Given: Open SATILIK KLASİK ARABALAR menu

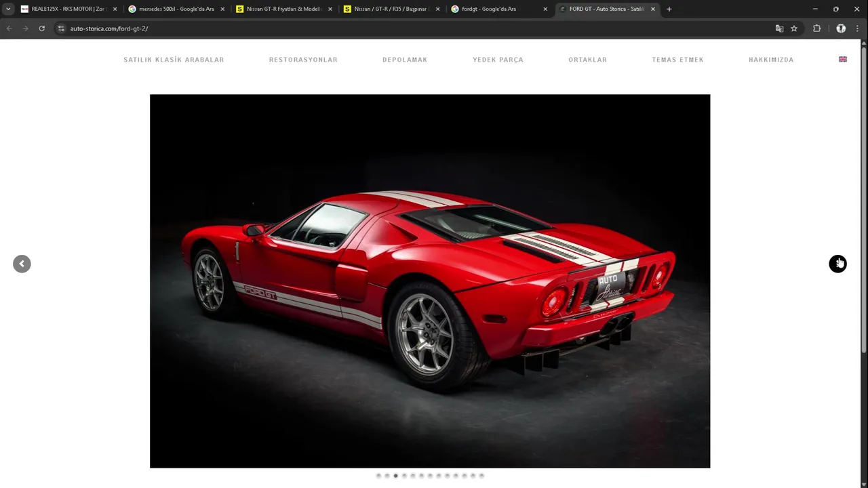Looking at the screenshot, I should (x=174, y=60).
